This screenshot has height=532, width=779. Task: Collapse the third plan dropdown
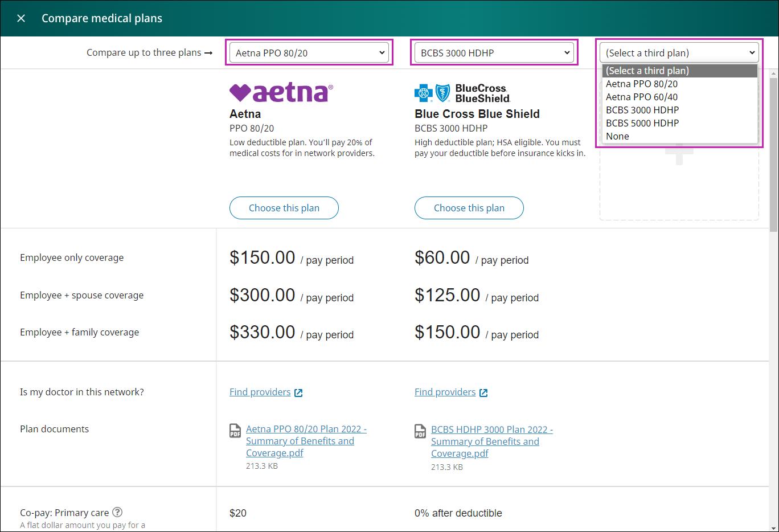click(679, 53)
